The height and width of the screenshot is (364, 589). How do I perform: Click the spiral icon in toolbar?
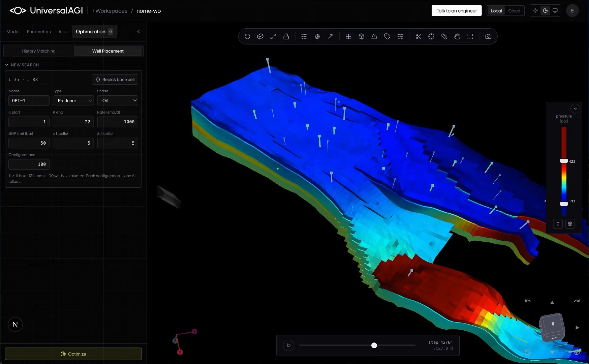(x=317, y=36)
